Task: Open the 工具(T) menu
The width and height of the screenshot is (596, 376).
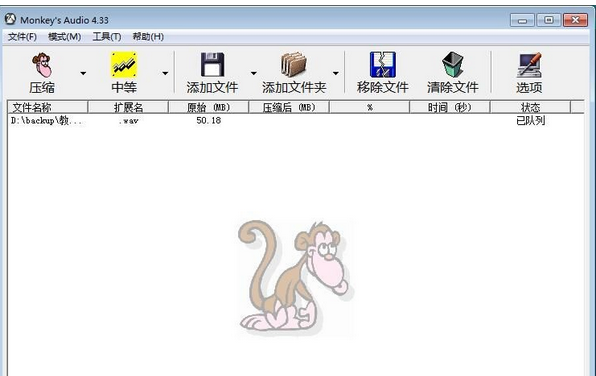Action: click(107, 37)
